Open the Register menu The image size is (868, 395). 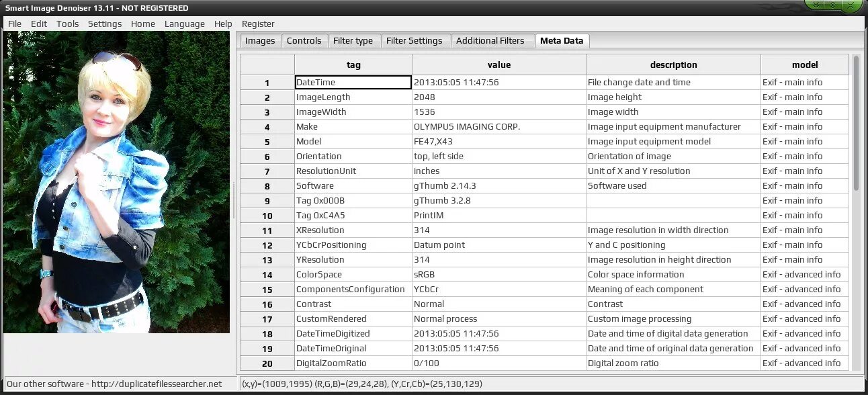click(x=258, y=24)
